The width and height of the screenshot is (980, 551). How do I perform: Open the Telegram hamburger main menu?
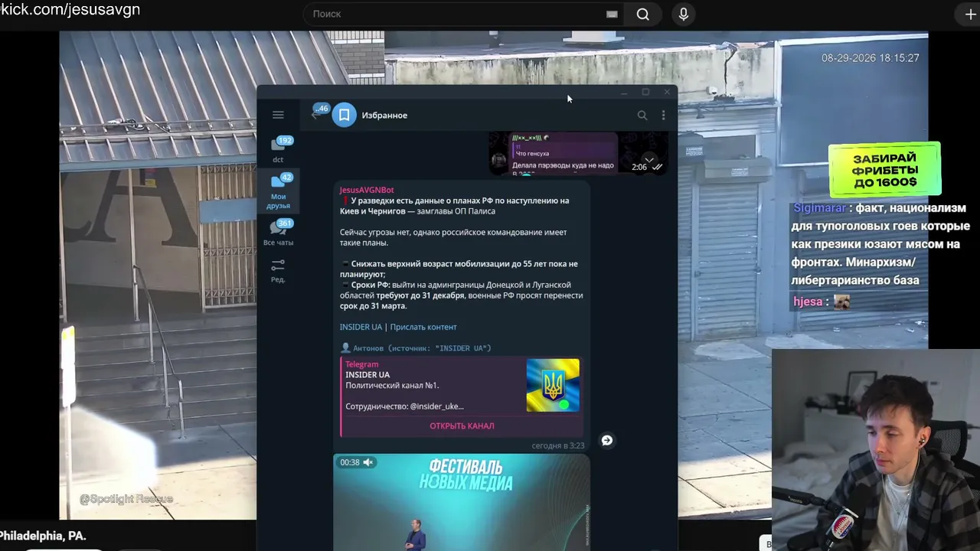click(x=278, y=115)
